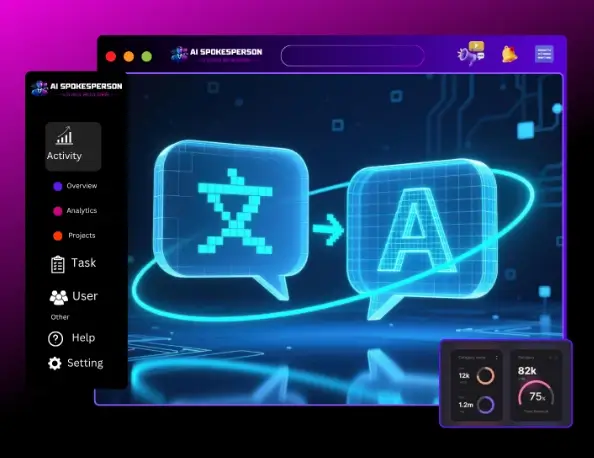Click the top-right menu list icon
594x458 pixels.
click(x=544, y=54)
